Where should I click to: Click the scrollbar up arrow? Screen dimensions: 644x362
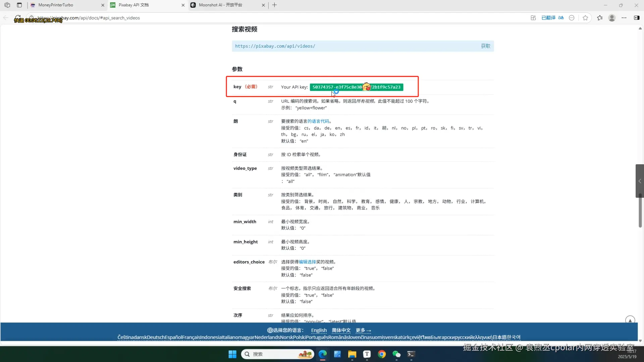(640, 28)
